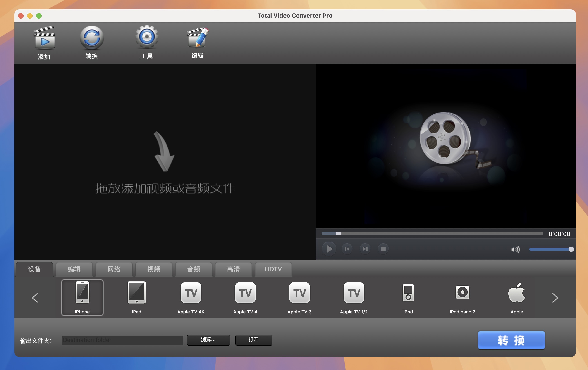Click the 打开 (Open) button
Viewport: 588px width, 370px height.
(x=253, y=340)
